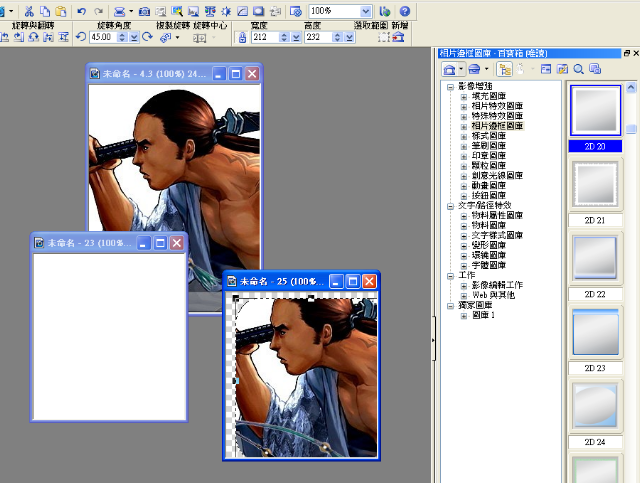Select 樣式圖庫 in gallery tree
The width and height of the screenshot is (640, 483).
[x=489, y=136]
